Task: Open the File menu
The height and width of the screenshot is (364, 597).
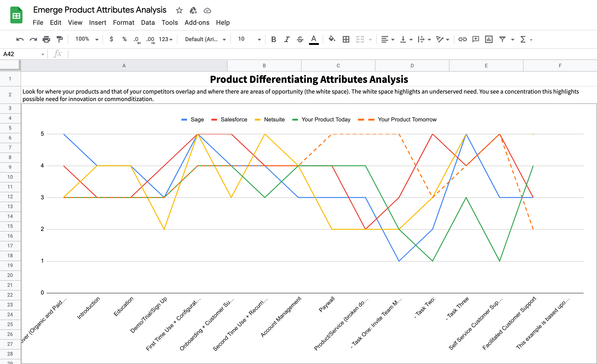Action: [37, 23]
